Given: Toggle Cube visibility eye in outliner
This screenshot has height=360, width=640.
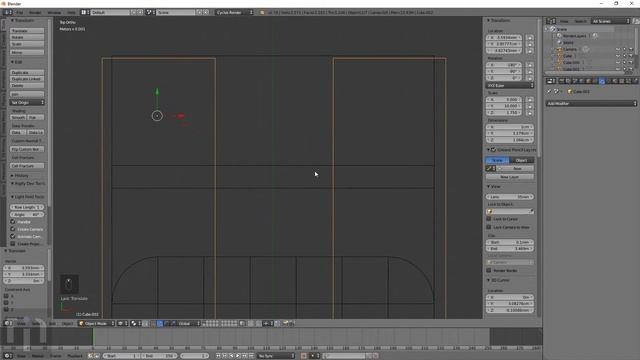Looking at the screenshot, I should [x=618, y=56].
